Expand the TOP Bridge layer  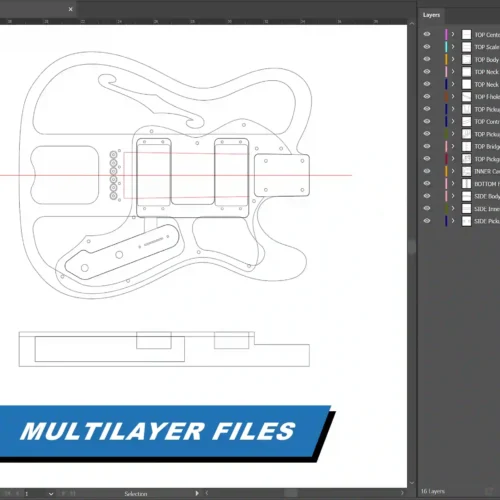453,146
